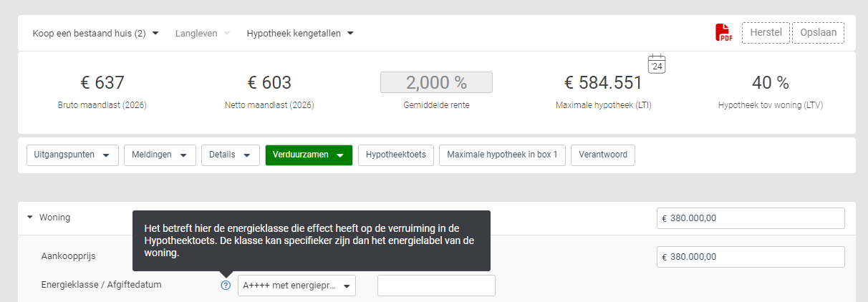Open the Langleven dropdown
Viewport: 868px width, 302px height.
click(x=203, y=33)
